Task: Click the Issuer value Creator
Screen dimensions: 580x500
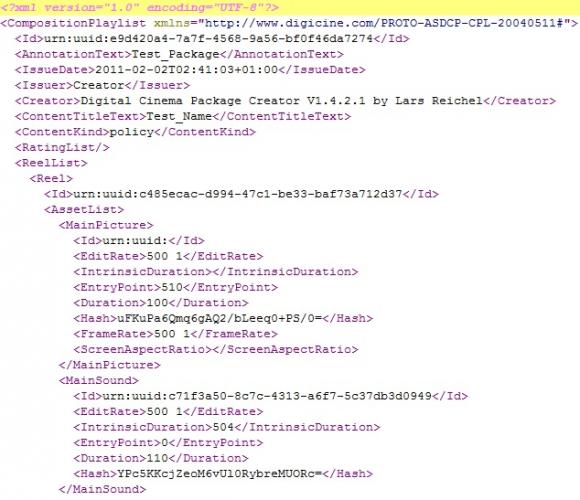Action: [x=98, y=85]
